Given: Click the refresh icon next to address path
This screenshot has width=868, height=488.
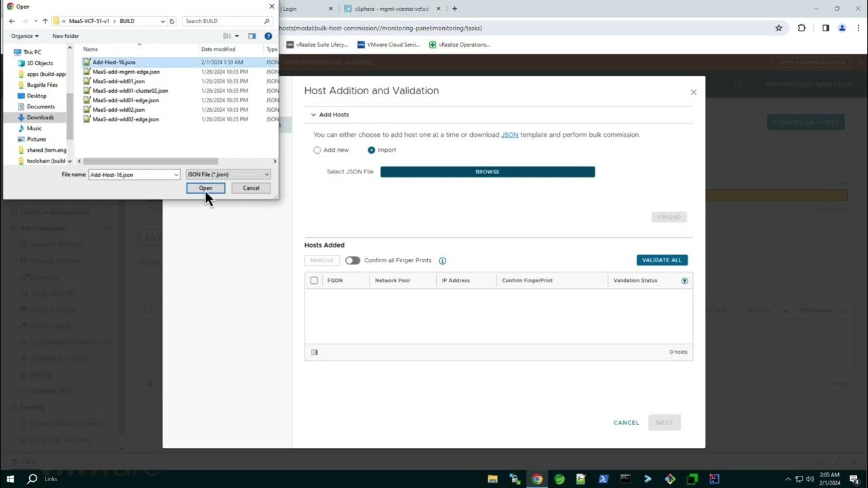Looking at the screenshot, I should click(x=172, y=21).
